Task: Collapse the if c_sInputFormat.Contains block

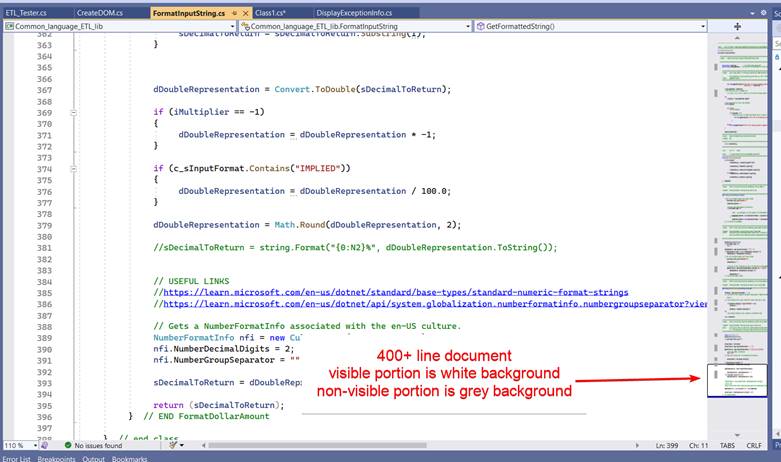Action: (74, 169)
